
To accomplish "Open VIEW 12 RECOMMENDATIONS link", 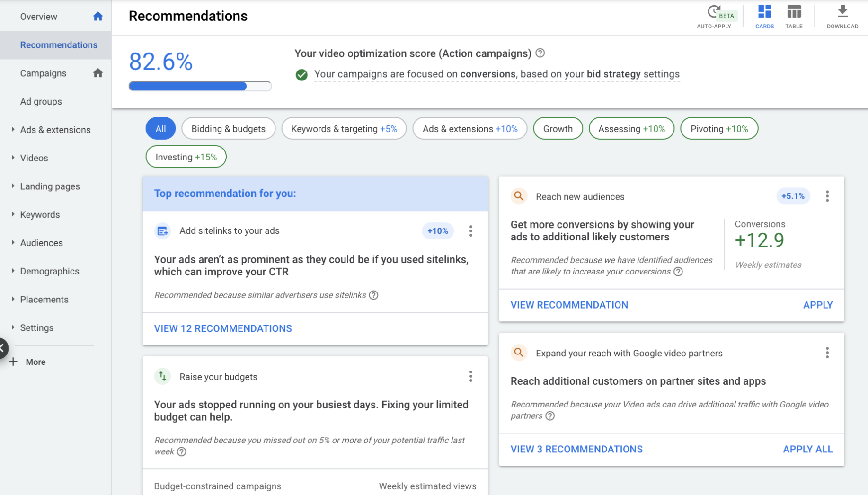I will coord(223,328).
